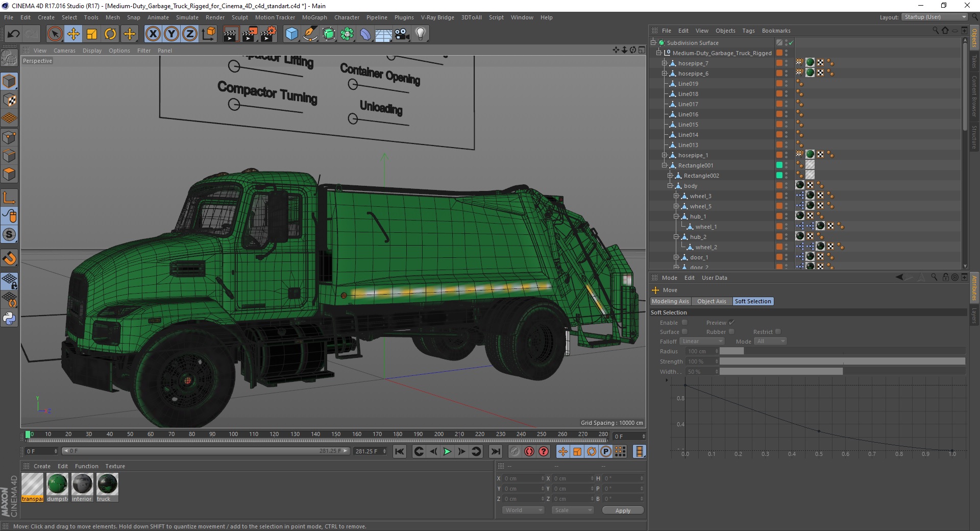The height and width of the screenshot is (531, 980).
Task: Enable Soft Selection checkbox
Action: tap(685, 323)
